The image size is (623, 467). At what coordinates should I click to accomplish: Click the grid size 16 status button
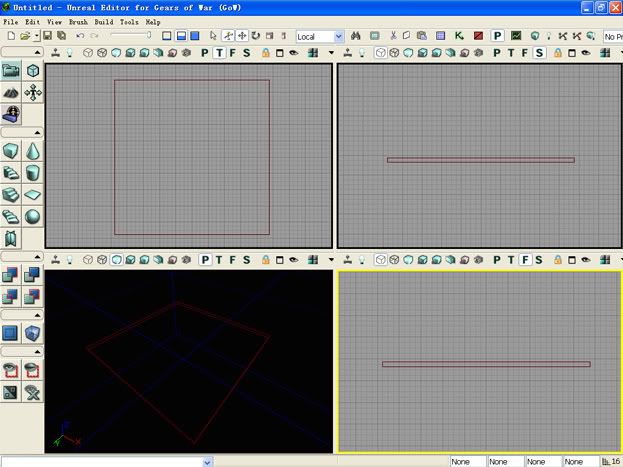coord(610,461)
